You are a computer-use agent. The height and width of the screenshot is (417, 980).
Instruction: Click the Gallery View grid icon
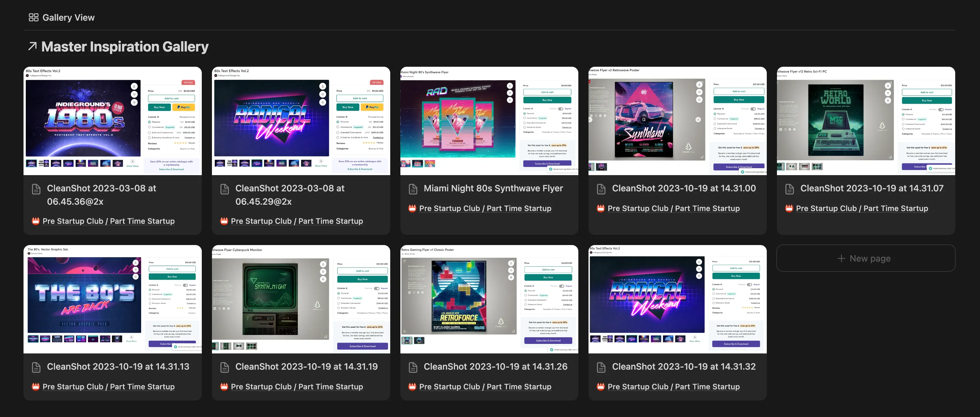pos(33,17)
